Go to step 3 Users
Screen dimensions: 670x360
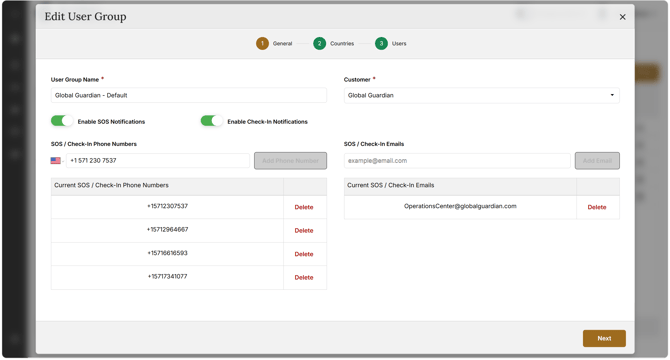[x=391, y=43]
